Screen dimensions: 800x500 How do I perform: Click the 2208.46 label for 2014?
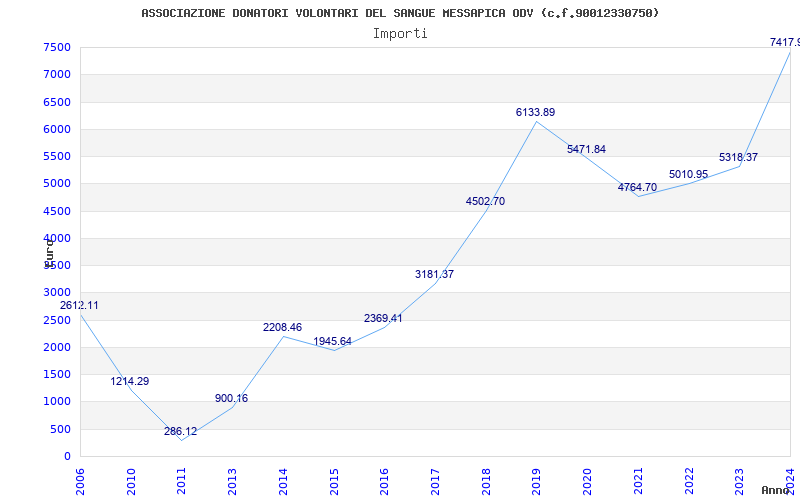pyautogui.click(x=283, y=328)
